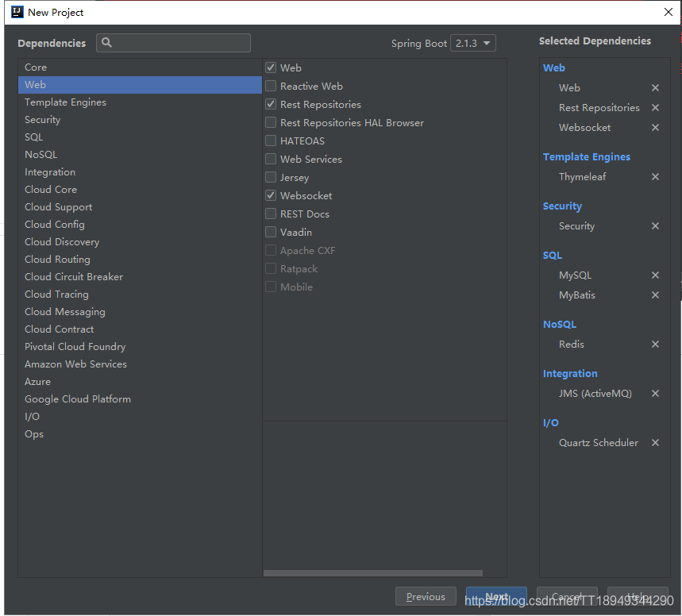
Task: Open the Template Engines category
Action: pyautogui.click(x=140, y=102)
